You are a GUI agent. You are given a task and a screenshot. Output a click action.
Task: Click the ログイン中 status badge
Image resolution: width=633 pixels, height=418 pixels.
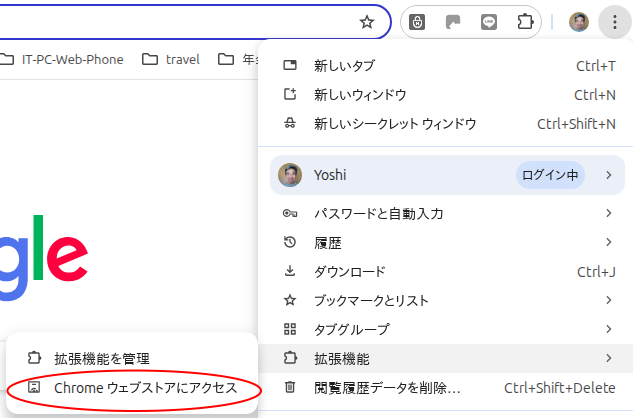tap(550, 175)
